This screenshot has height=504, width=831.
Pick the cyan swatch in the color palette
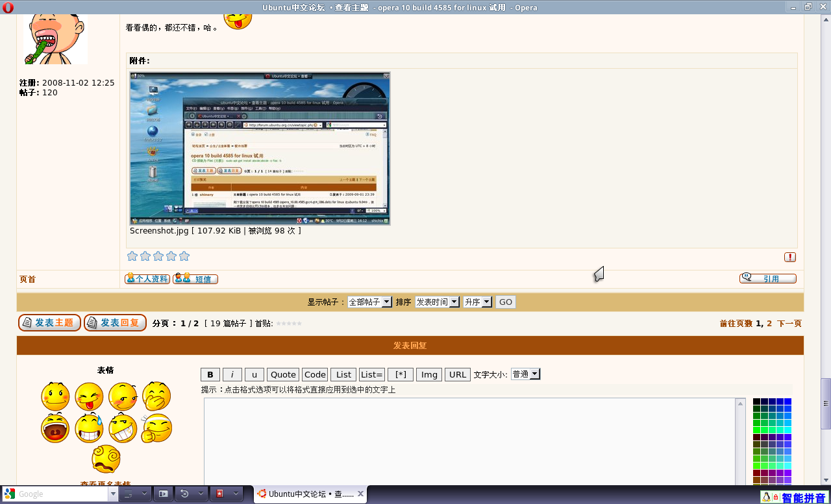(788, 430)
